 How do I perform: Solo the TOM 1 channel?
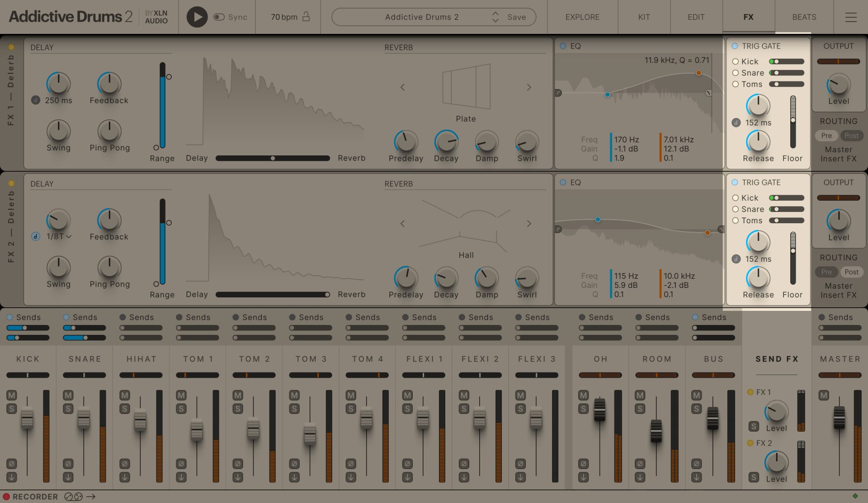tap(181, 409)
